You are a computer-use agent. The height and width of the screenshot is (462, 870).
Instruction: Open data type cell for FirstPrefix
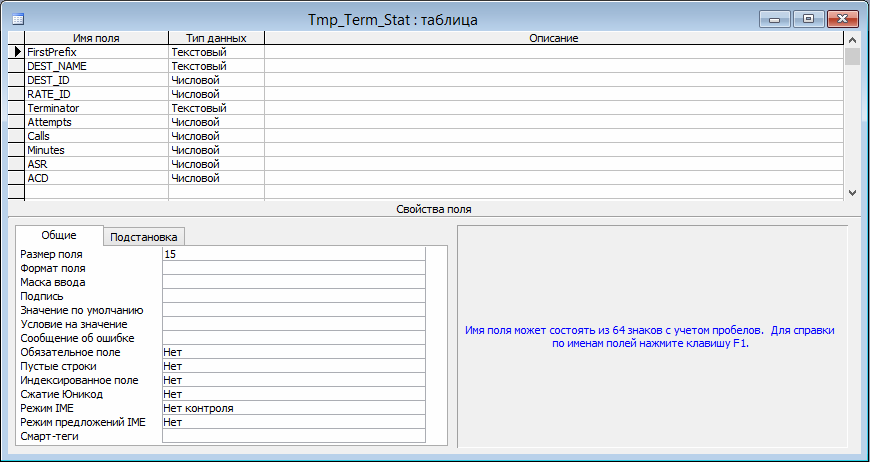216,52
